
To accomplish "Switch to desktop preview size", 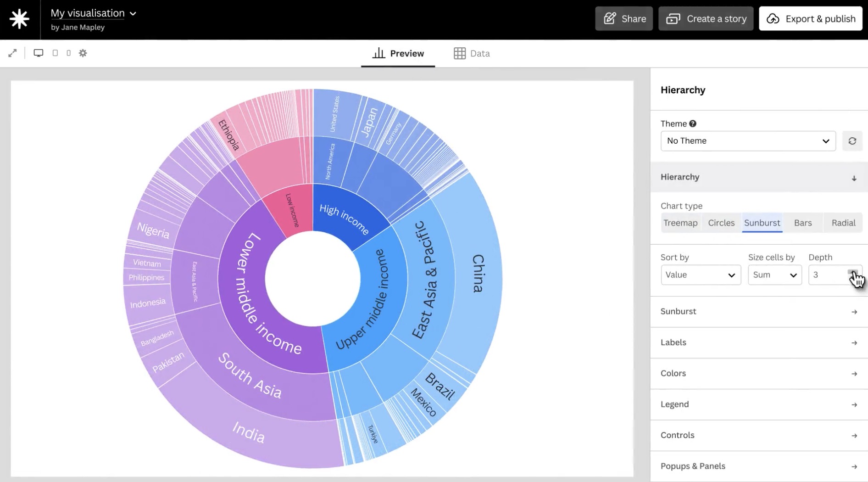I will pos(39,53).
